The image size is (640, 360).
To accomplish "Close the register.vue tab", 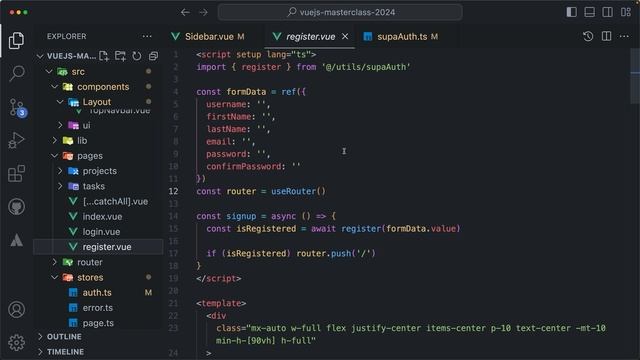I will 345,36.
